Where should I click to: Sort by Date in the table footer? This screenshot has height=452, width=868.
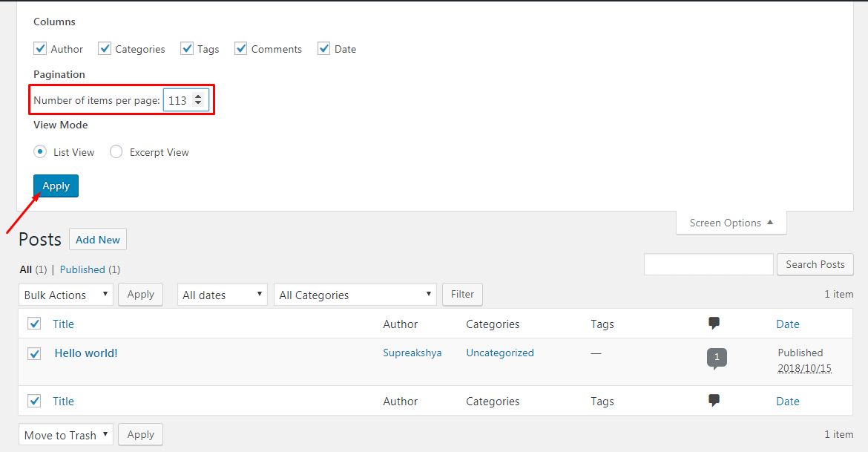(x=788, y=401)
